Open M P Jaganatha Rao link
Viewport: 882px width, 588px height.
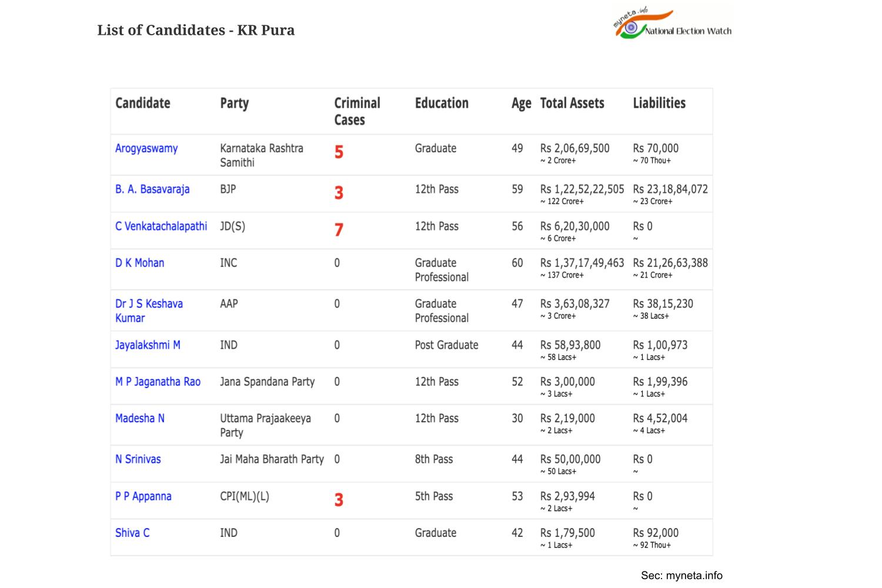(158, 382)
